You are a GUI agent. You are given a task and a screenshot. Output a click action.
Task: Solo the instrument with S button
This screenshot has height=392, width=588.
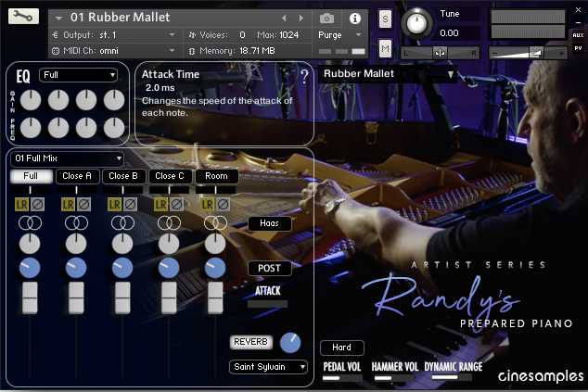tap(385, 19)
